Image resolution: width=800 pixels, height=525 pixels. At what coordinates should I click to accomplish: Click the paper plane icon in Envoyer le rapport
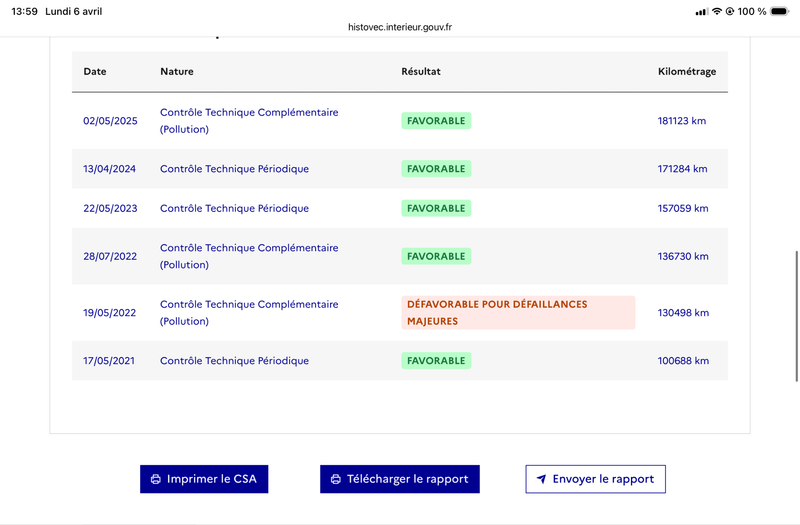541,479
